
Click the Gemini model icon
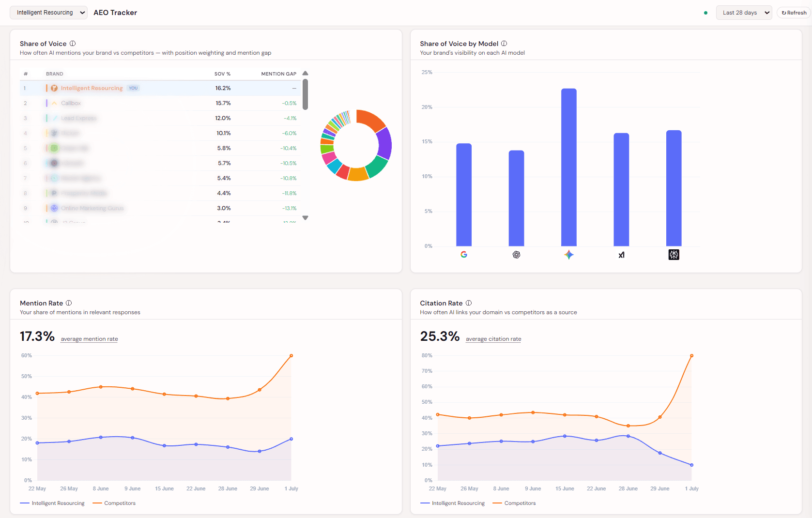pos(569,255)
